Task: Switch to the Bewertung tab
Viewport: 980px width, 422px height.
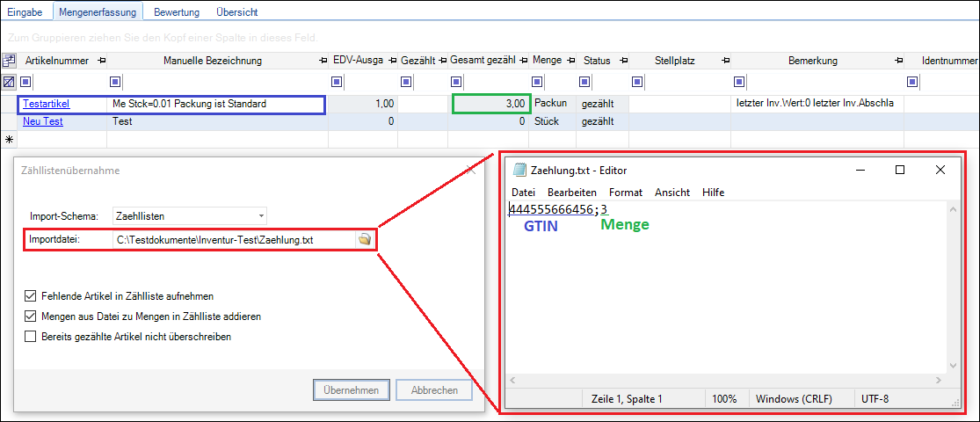Action: tap(177, 12)
